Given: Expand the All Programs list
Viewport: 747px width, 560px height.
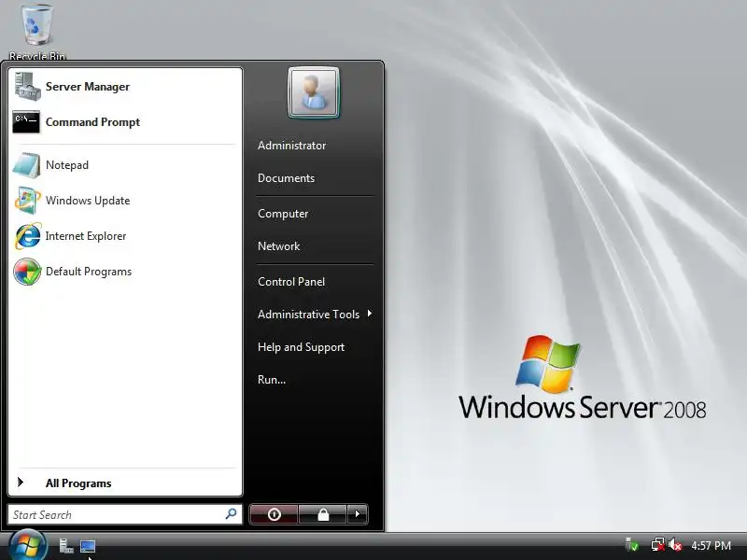Looking at the screenshot, I should click(125, 483).
